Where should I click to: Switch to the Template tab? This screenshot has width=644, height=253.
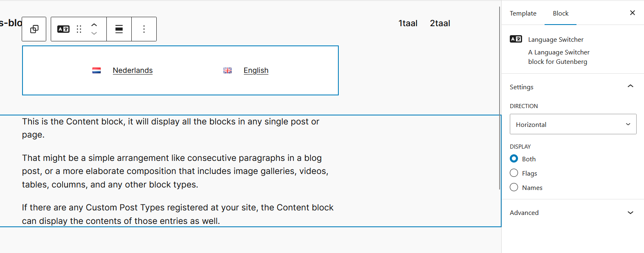point(523,14)
